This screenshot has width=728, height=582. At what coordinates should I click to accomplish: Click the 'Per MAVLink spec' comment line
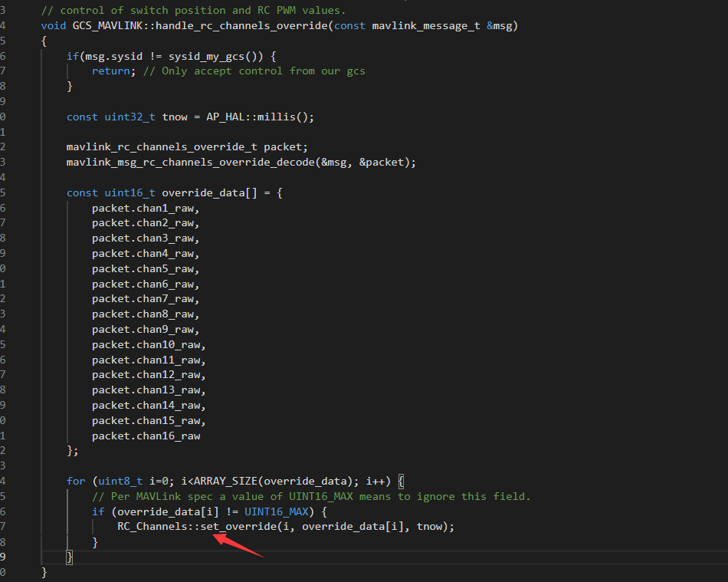pos(311,497)
